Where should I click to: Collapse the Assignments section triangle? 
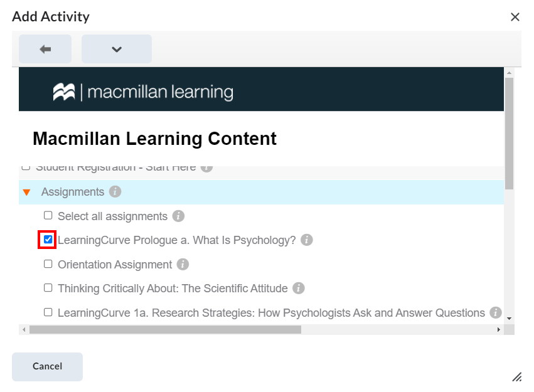pyautogui.click(x=26, y=193)
